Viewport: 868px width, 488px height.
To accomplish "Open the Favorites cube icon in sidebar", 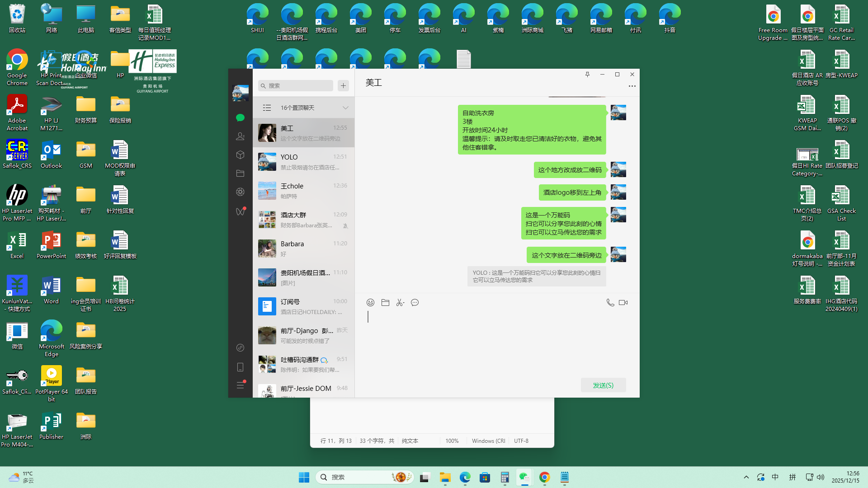I will [241, 155].
